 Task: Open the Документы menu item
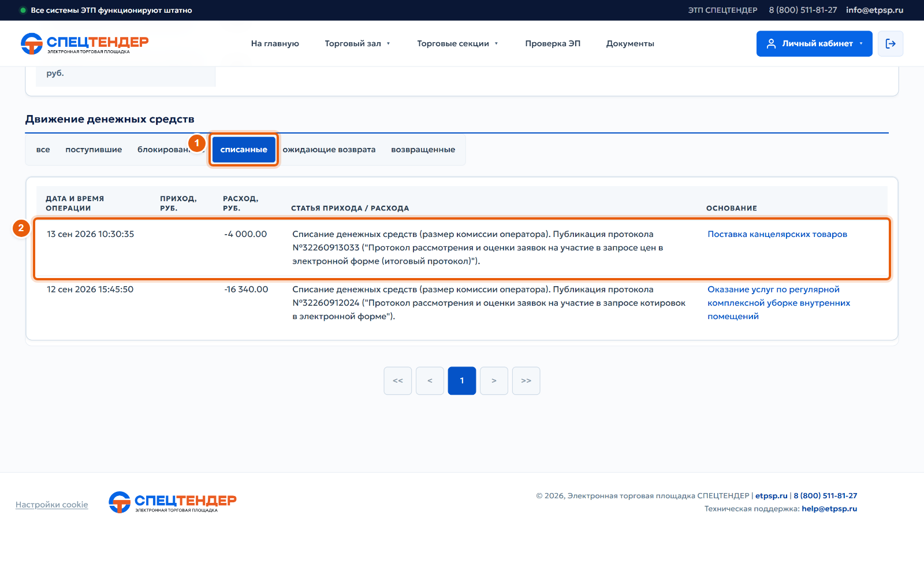(x=630, y=43)
